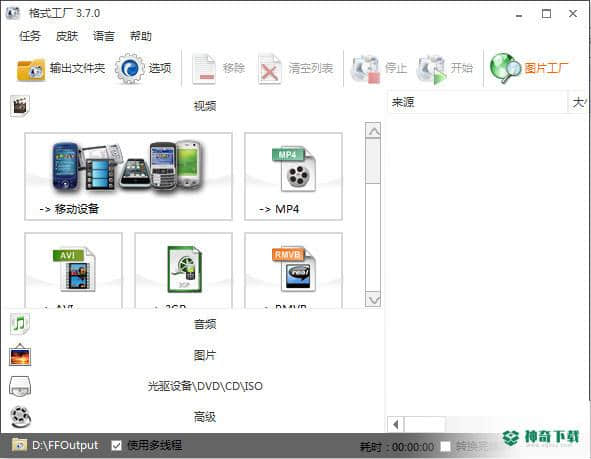Open the 皮肤 skin menu
This screenshot has width=591, height=459.
(67, 36)
